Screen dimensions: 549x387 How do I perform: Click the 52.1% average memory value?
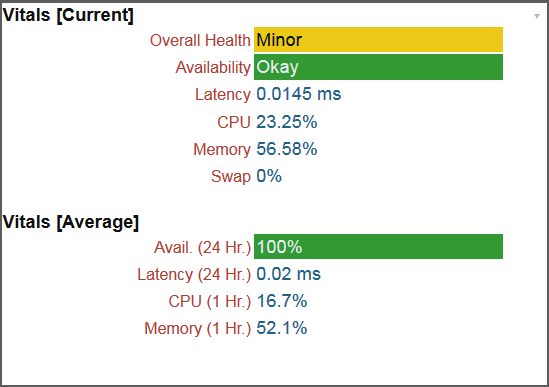282,328
